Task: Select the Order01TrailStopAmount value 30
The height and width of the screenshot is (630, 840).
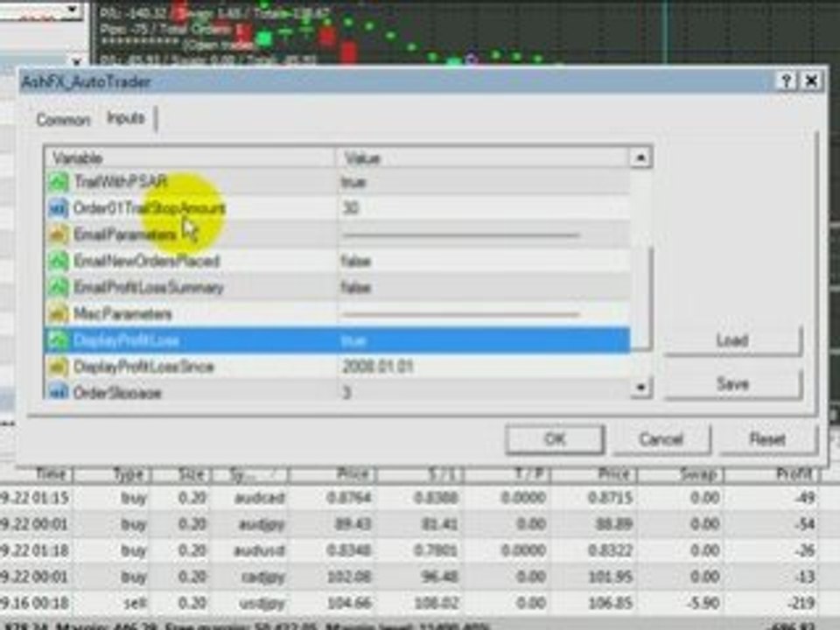Action: click(x=350, y=208)
